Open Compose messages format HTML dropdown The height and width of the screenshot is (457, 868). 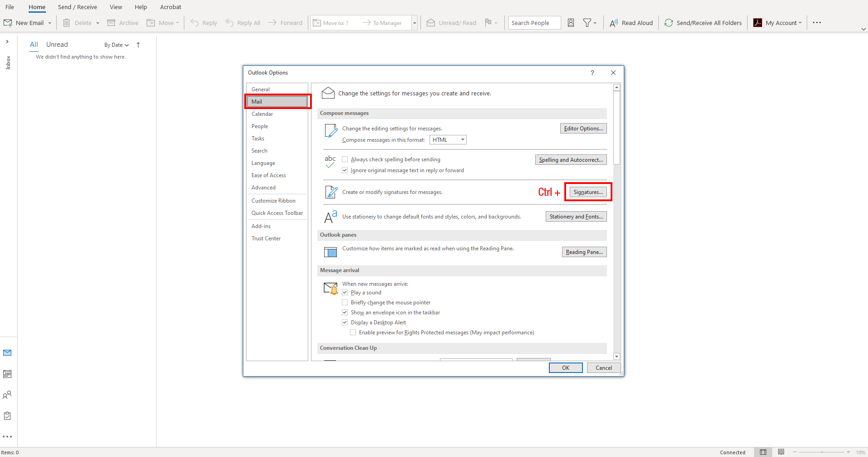pyautogui.click(x=448, y=140)
